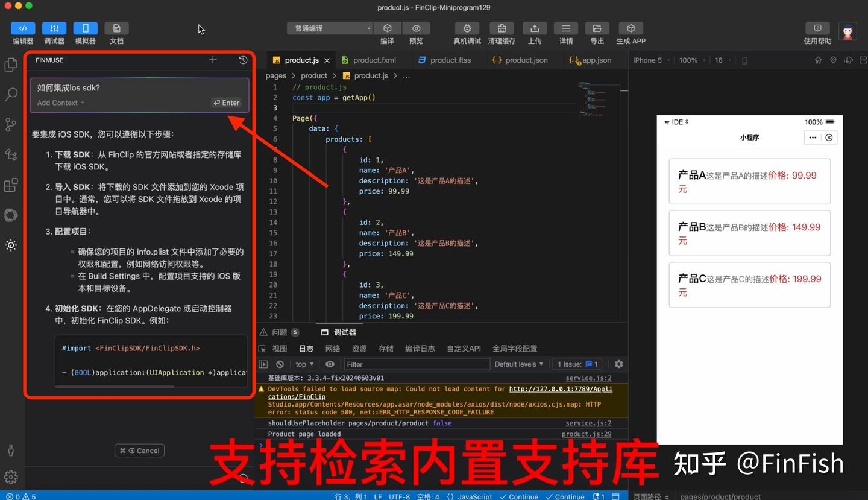868x500 pixels.
Task: Toggle the 模拟器 simulator panel button
Action: [x=86, y=28]
